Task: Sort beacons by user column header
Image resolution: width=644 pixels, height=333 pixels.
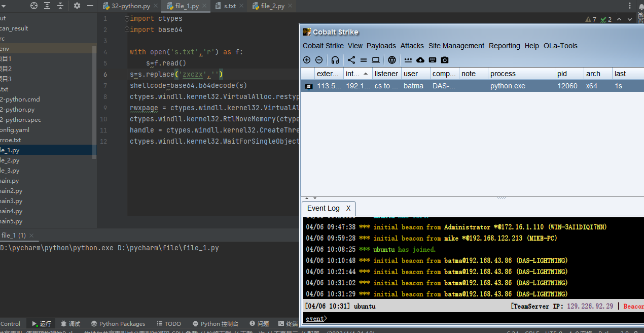Action: 416,74
